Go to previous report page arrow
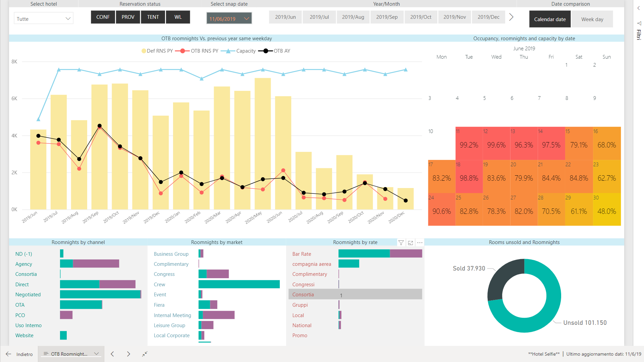Image resolution: width=644 pixels, height=362 pixels. click(112, 354)
